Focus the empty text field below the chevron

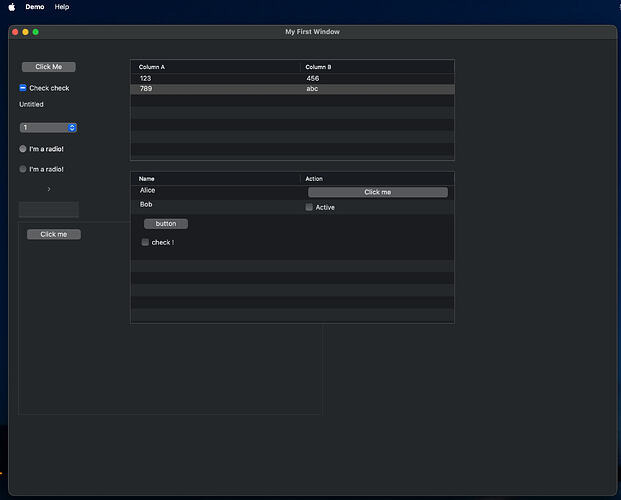(49, 209)
